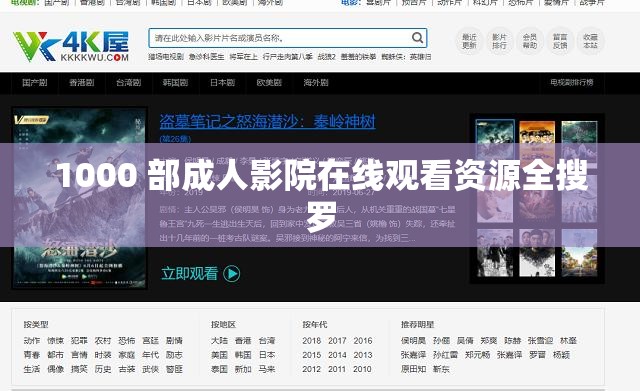Select the 台湾剧 tab in black navbar
The width and height of the screenshot is (640, 391).
[129, 82]
